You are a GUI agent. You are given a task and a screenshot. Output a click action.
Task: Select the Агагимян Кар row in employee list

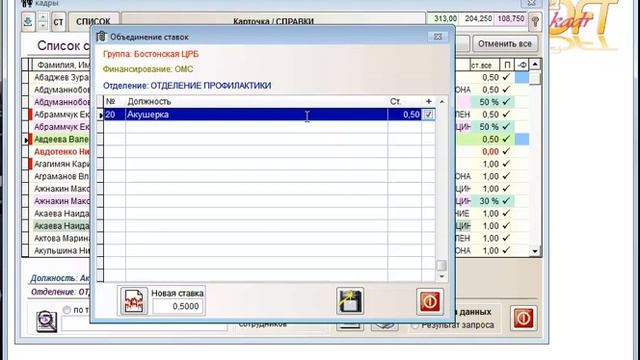click(61, 164)
